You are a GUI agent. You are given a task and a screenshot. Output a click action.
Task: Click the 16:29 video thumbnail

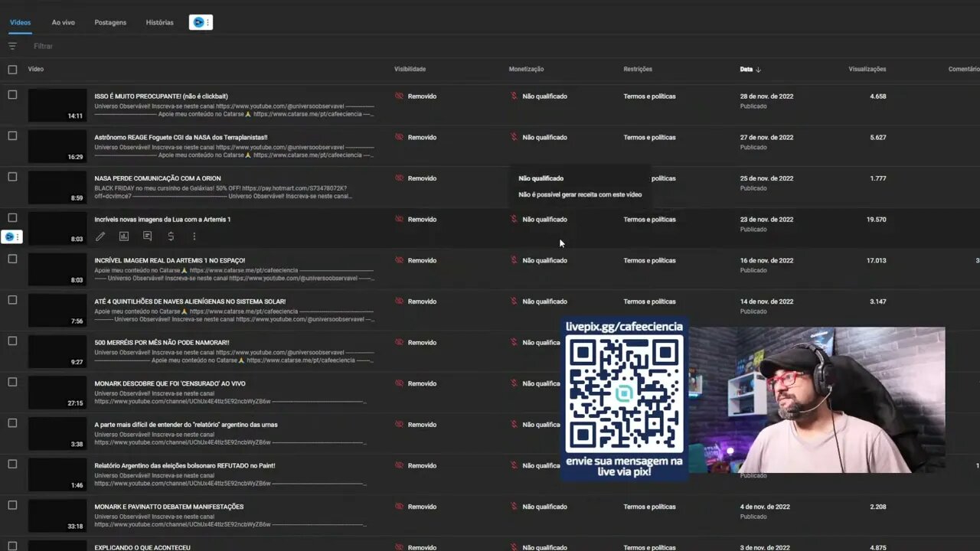point(57,146)
